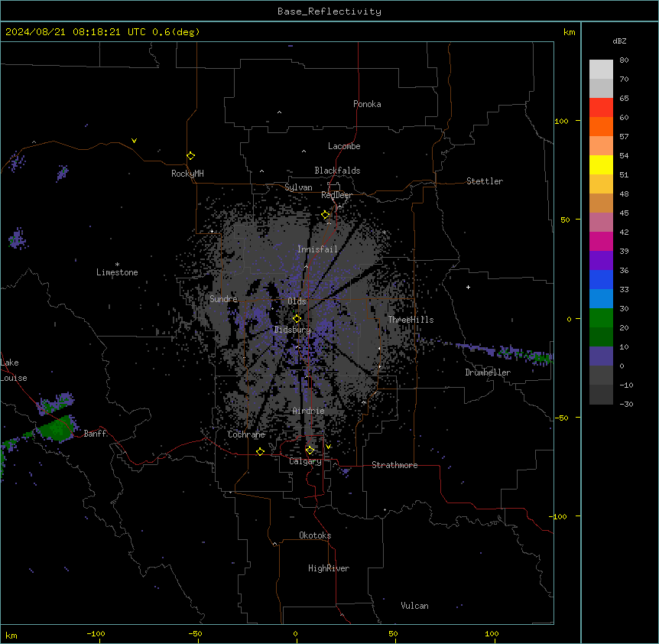This screenshot has height=644, width=659.
Task: Select the light gray 80 dBZ color swatch
Action: [x=601, y=70]
